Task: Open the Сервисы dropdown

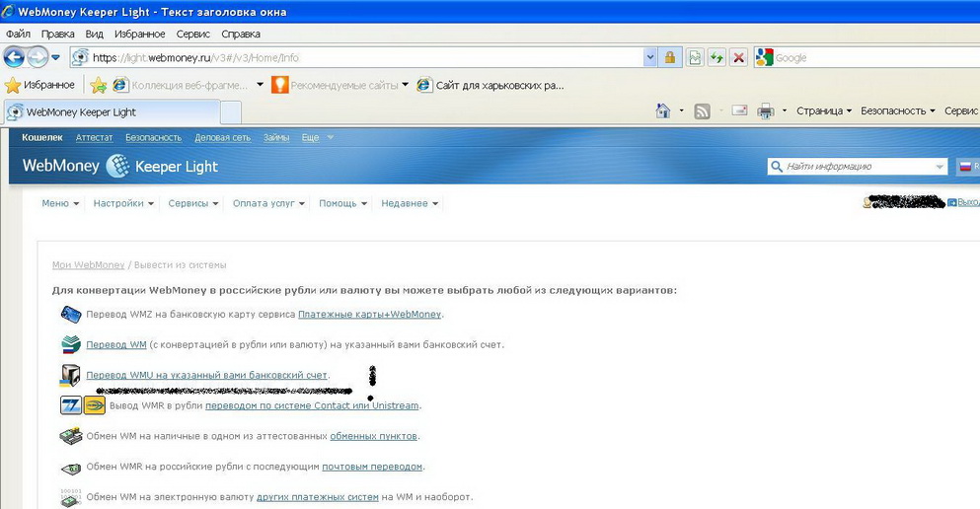Action: 193,203
